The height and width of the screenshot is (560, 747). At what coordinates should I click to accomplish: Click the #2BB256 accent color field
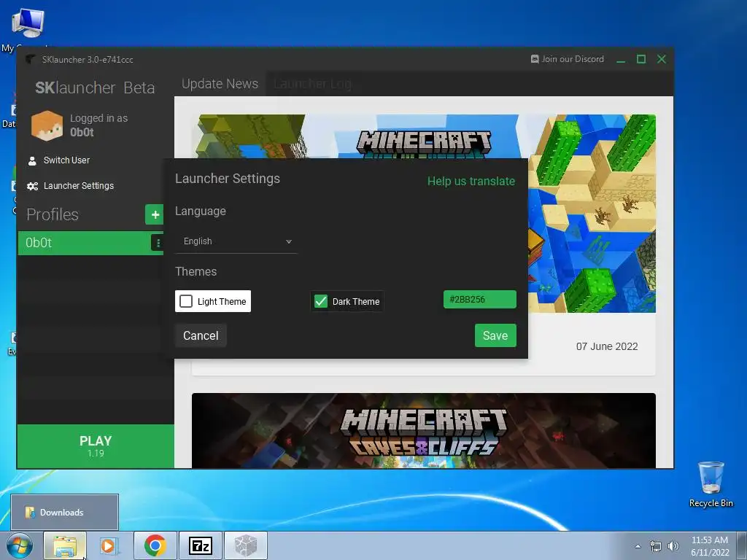[x=480, y=300]
